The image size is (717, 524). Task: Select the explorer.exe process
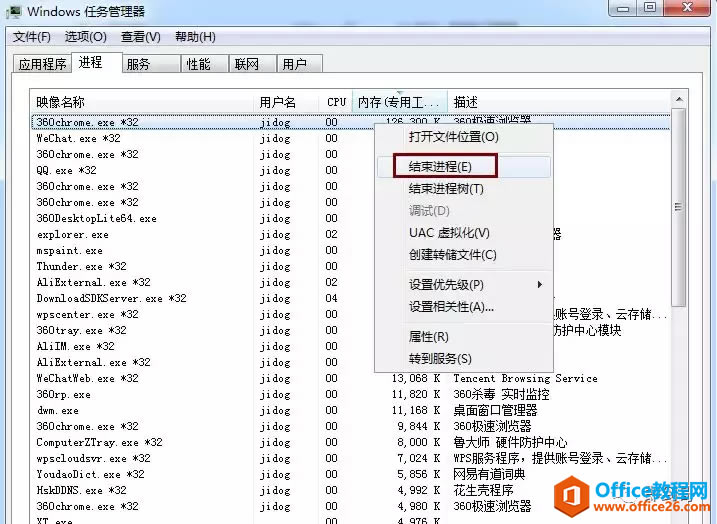pyautogui.click(x=351, y=234)
